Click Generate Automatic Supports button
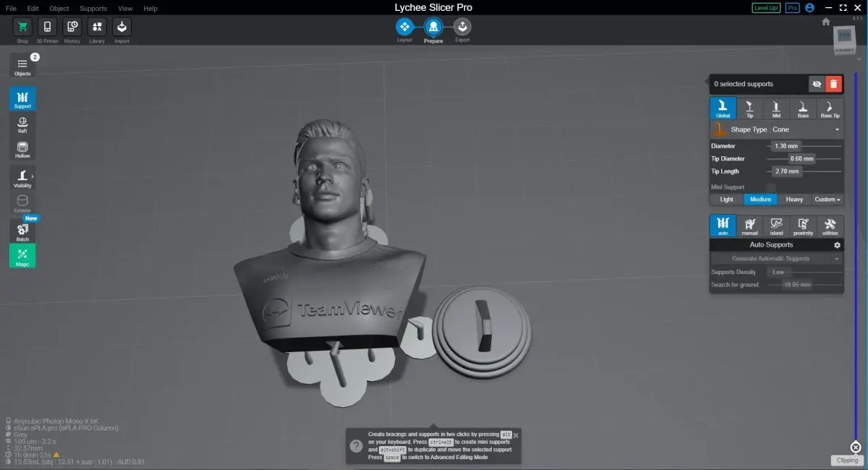This screenshot has height=470, width=868. click(771, 259)
